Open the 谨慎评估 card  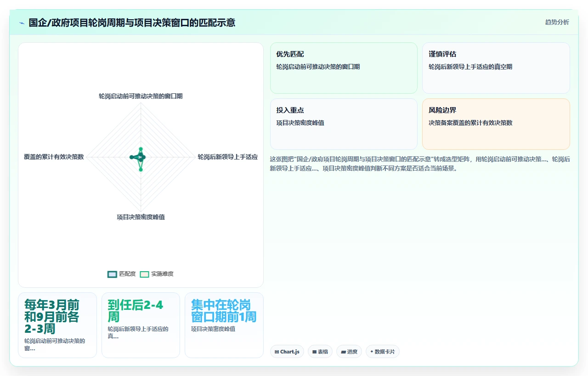point(496,68)
